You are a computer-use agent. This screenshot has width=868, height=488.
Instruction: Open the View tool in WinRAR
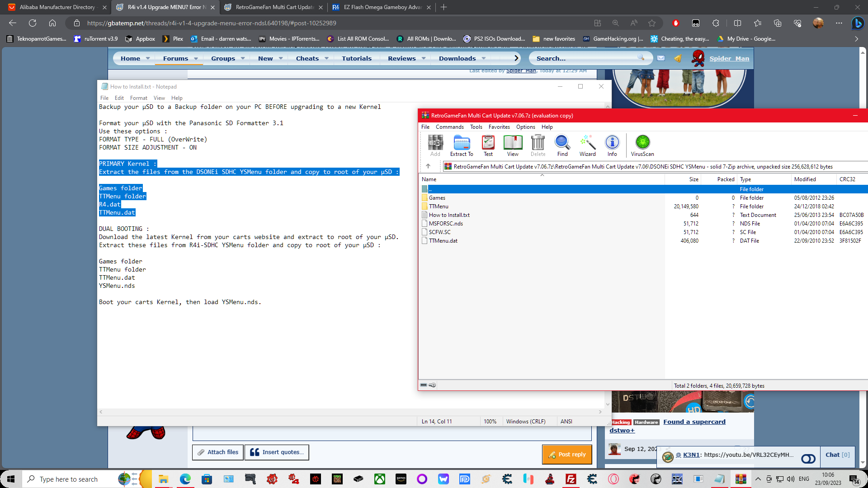[x=513, y=145]
